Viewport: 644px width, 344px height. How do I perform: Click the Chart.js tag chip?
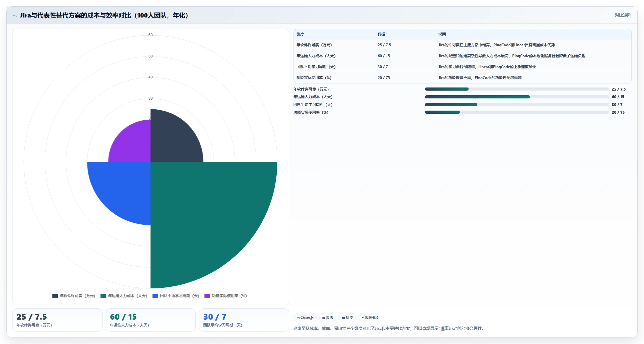[305, 318]
